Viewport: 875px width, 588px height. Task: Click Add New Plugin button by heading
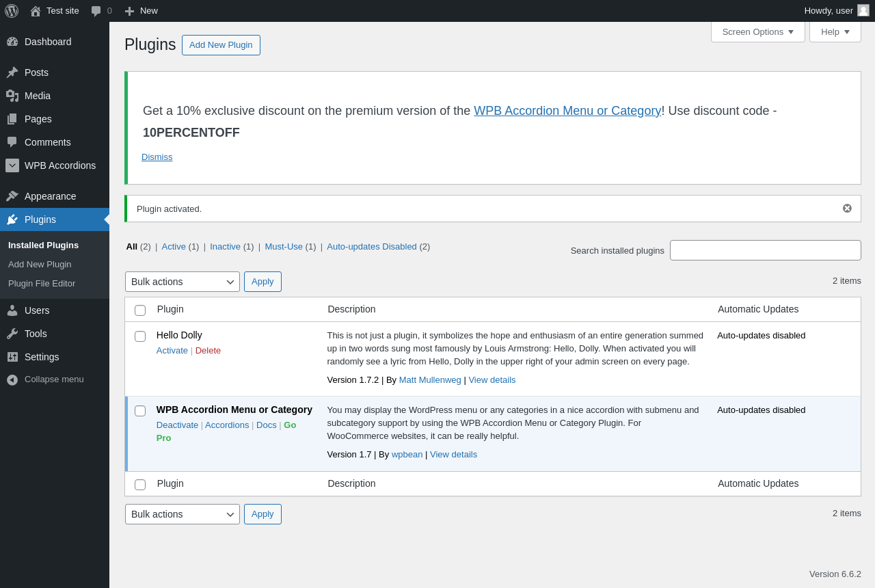pos(221,45)
